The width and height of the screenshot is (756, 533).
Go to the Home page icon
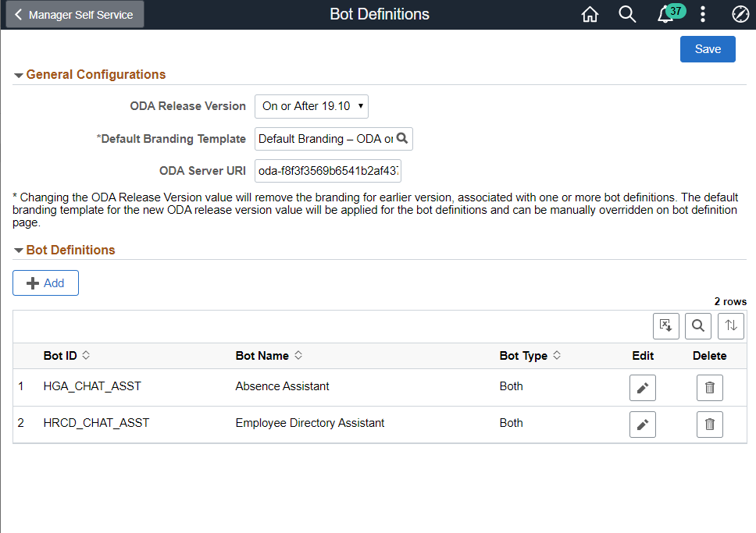point(590,15)
